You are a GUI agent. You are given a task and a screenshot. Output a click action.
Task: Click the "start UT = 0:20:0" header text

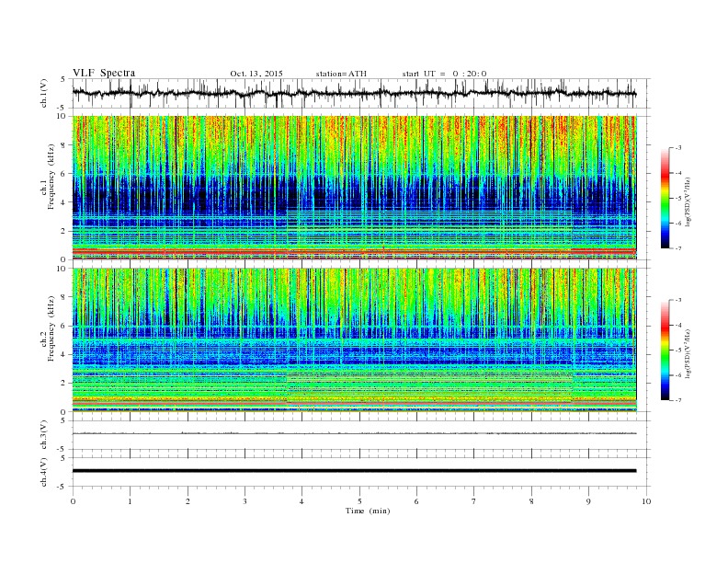[444, 74]
